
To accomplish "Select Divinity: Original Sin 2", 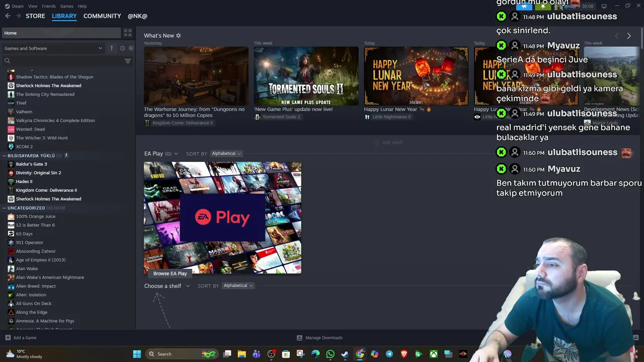I will (38, 172).
